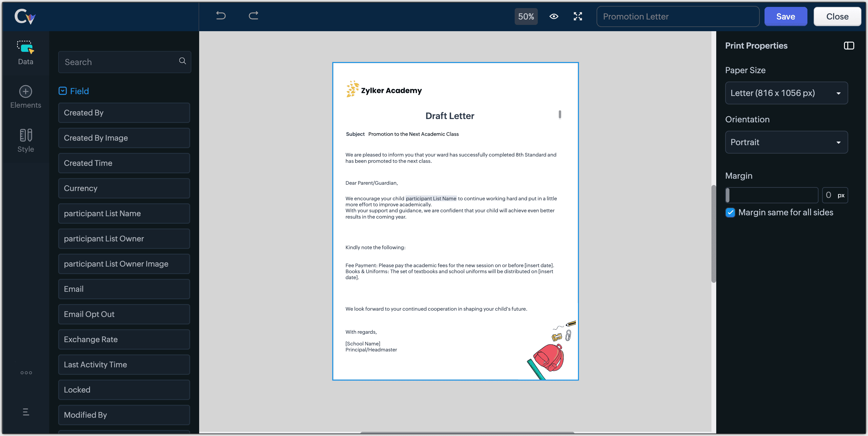Click the app logo in top-left
Screen dimensions: 868x436
(25, 16)
